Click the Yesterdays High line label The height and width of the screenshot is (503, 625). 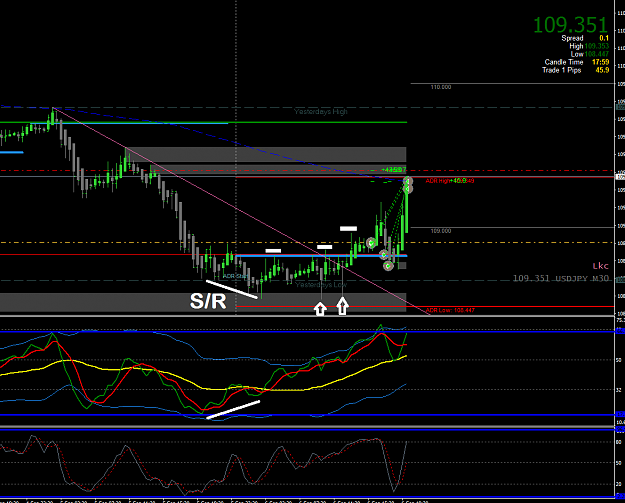point(320,112)
